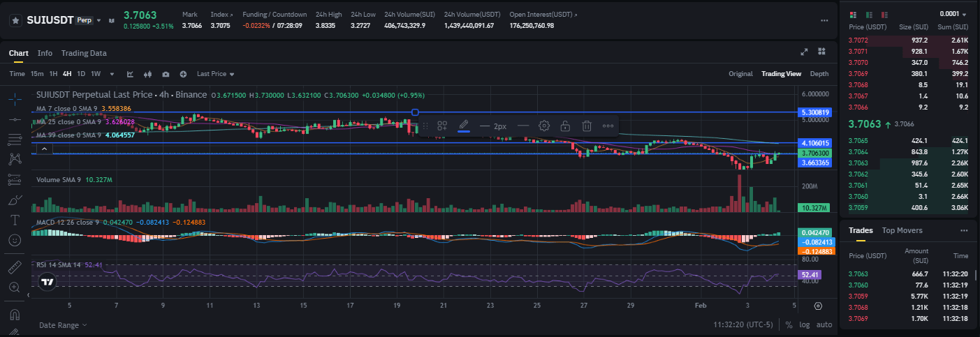Switch to the Top Movers tab
The image size is (980, 337).
pyautogui.click(x=902, y=230)
